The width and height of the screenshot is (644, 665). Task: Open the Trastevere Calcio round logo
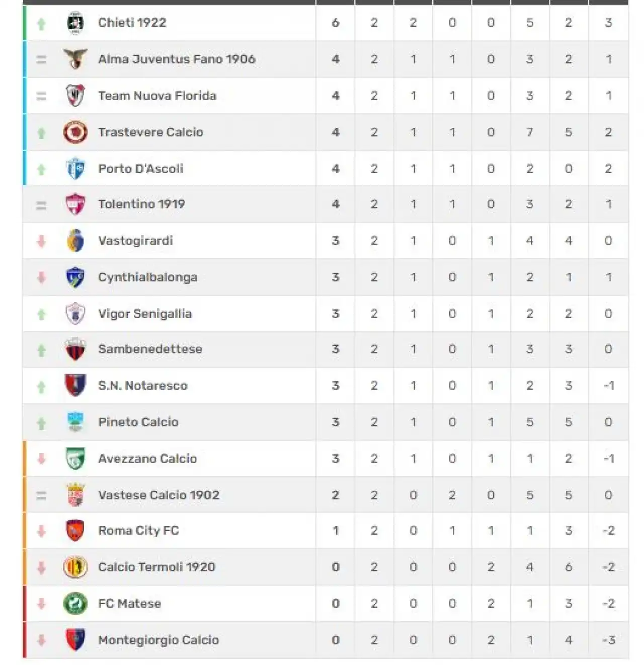pyautogui.click(x=75, y=132)
